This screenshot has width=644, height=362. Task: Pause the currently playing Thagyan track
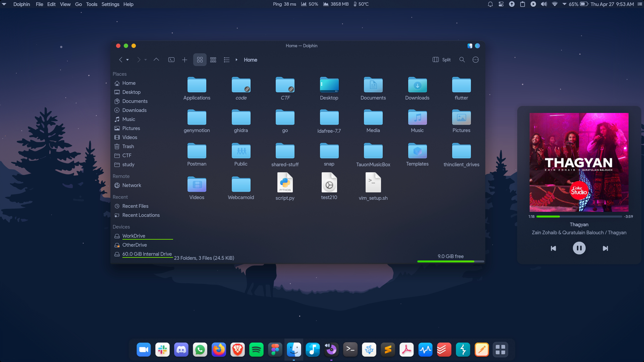click(x=579, y=248)
